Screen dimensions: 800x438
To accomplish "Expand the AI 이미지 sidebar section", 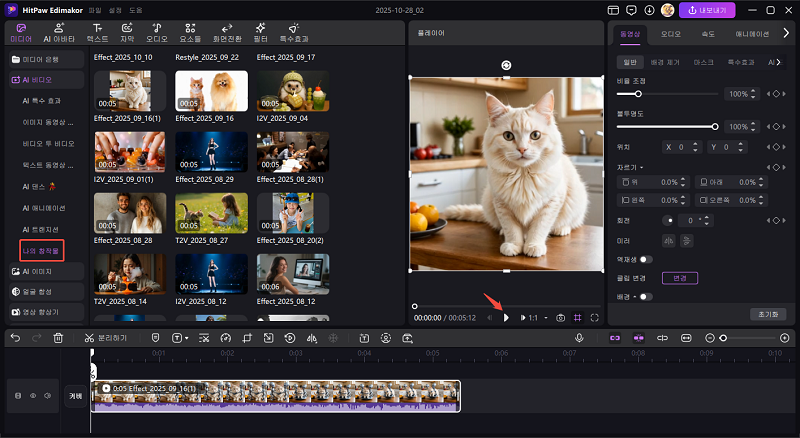I will tap(44, 271).
